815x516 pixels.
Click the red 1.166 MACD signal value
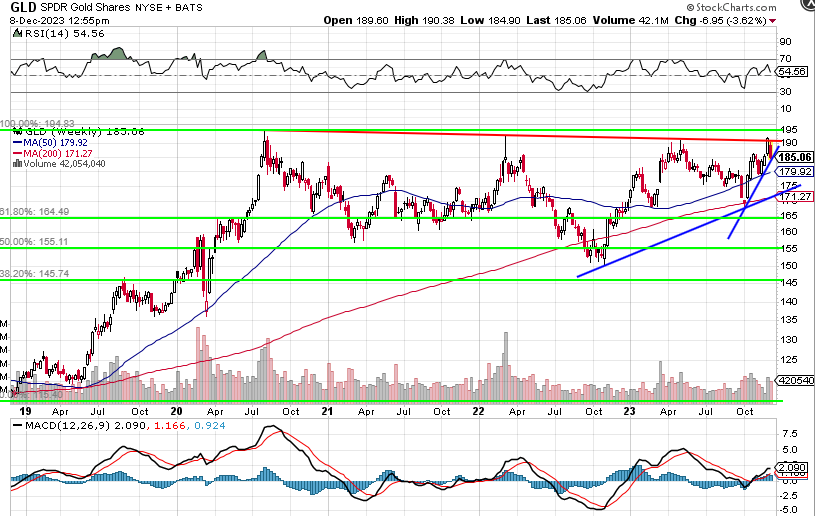click(x=169, y=426)
